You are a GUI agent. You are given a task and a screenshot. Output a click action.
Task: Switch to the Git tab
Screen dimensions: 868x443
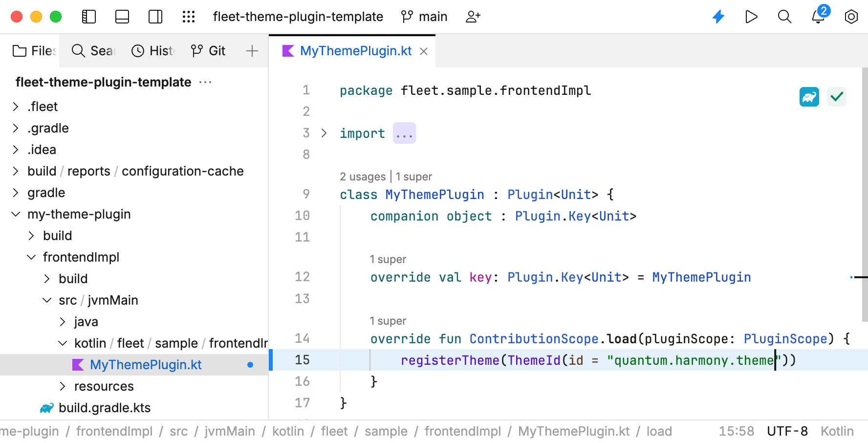pos(208,50)
